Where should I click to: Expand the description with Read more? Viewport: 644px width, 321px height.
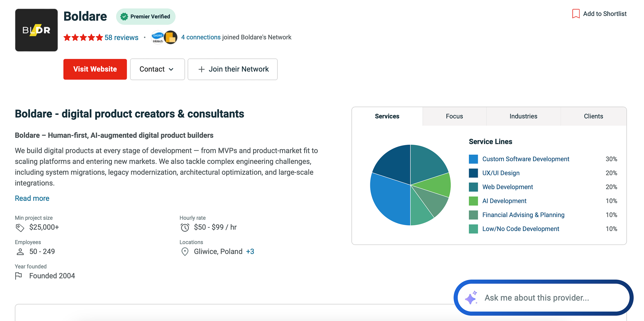click(x=32, y=198)
